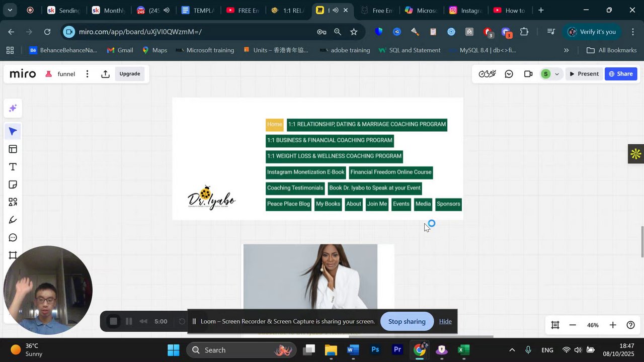The image size is (644, 362).
Task: Open Chrome page zoom magnifier icon
Action: tap(338, 32)
